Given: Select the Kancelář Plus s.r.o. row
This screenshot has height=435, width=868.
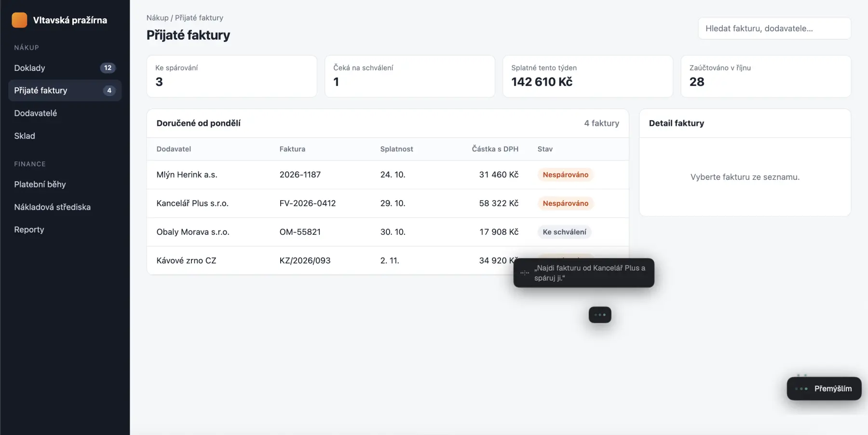Looking at the screenshot, I should 388,204.
